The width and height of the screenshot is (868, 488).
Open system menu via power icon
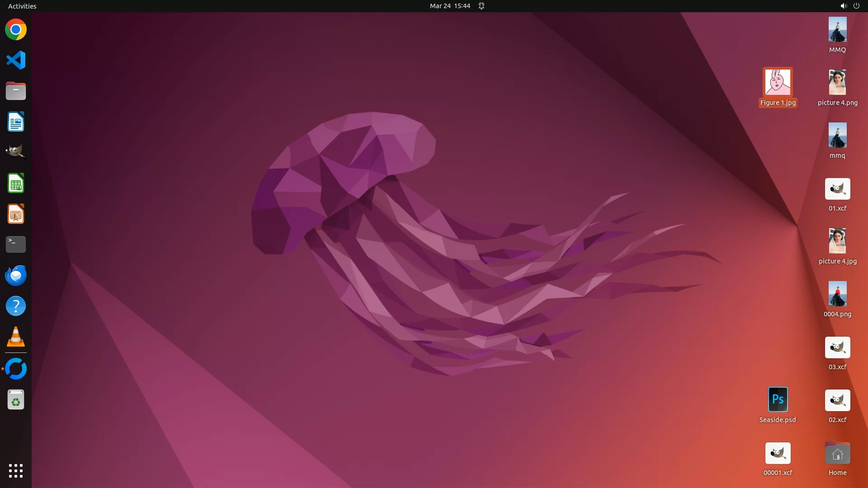856,6
